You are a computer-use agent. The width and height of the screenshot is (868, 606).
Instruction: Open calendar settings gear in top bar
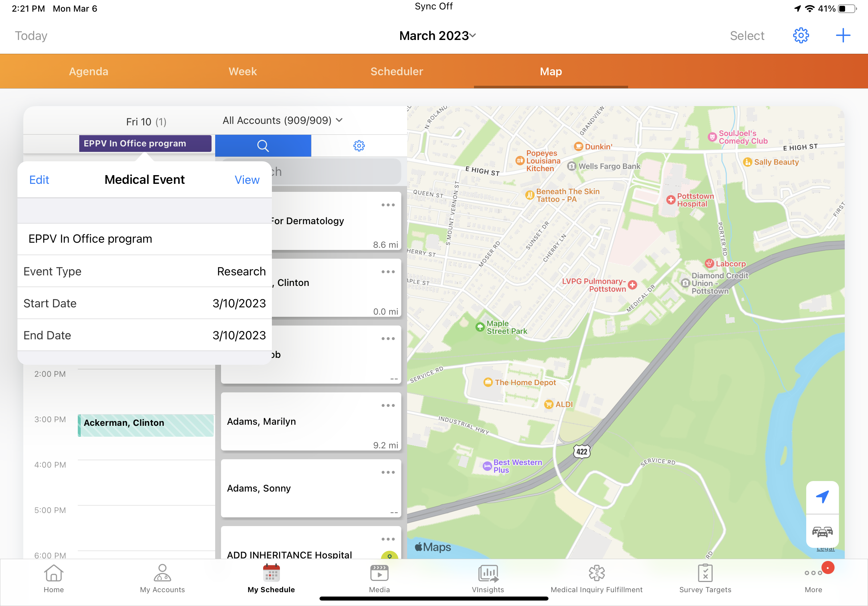[800, 36]
